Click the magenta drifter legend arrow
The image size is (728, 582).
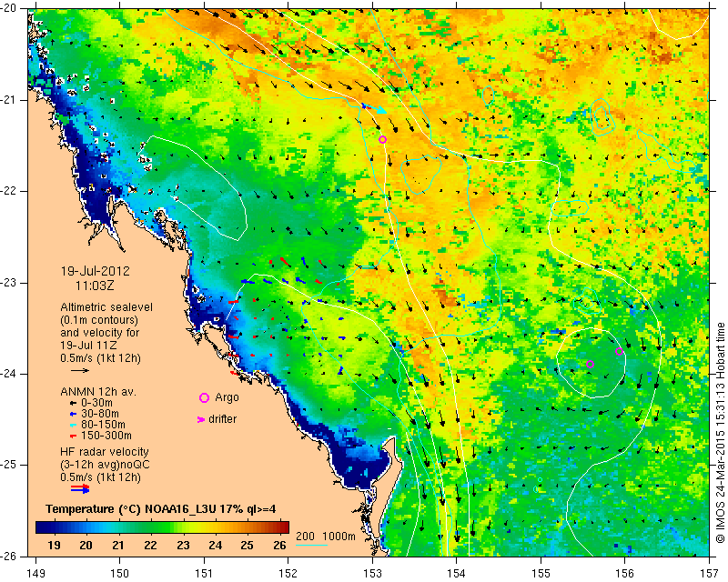coord(201,419)
